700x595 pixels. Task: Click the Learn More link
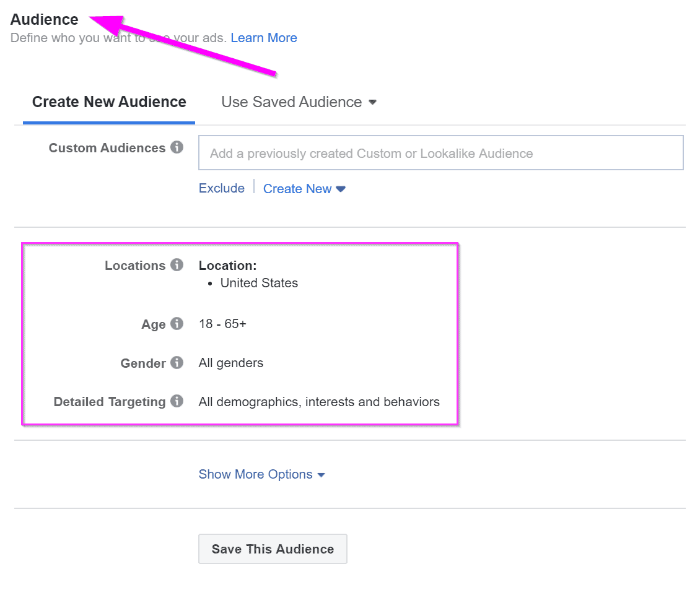(x=264, y=38)
